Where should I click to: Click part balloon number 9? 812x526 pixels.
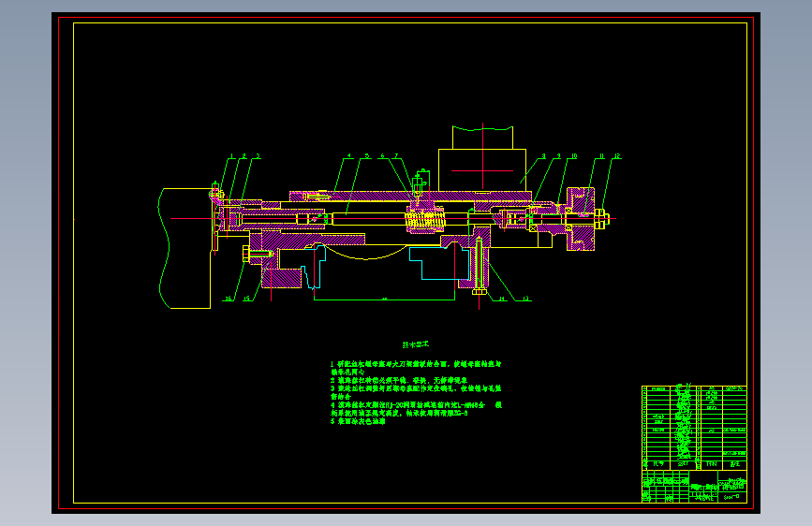tap(558, 155)
